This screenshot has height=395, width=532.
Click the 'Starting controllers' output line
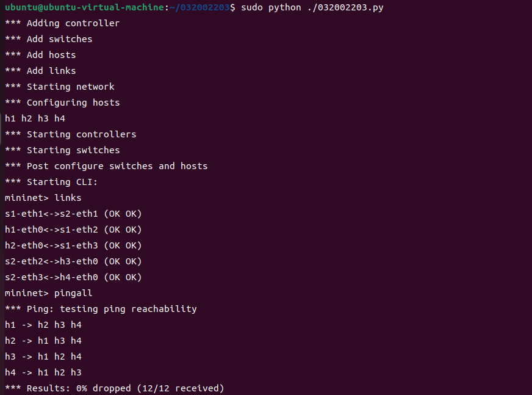(x=71, y=134)
